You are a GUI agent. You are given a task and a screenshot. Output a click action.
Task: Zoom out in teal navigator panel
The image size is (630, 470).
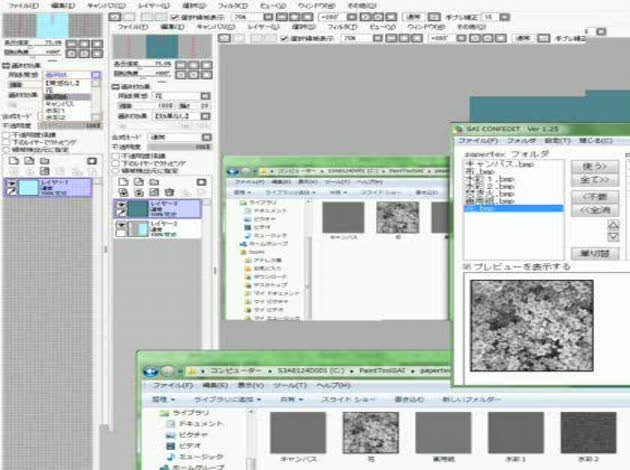coord(180,65)
